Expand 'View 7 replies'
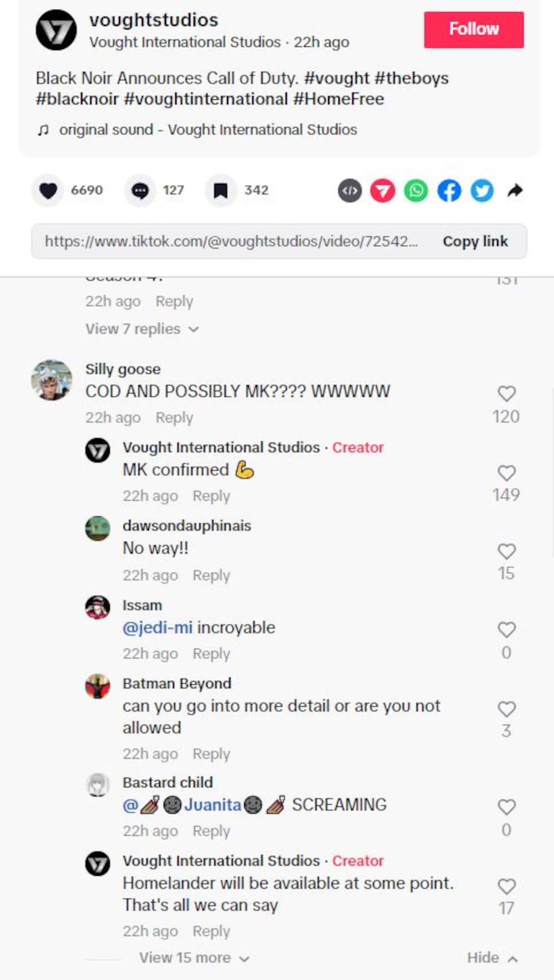 pos(142,329)
